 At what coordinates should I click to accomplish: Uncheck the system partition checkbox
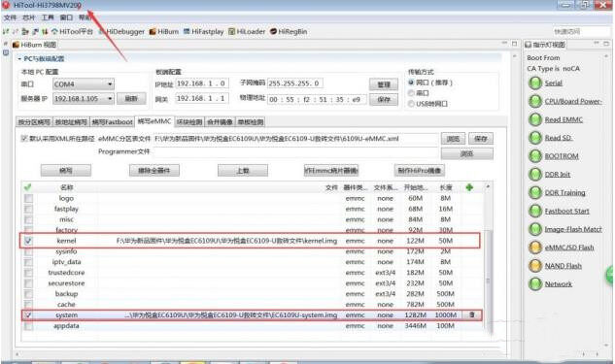click(28, 314)
